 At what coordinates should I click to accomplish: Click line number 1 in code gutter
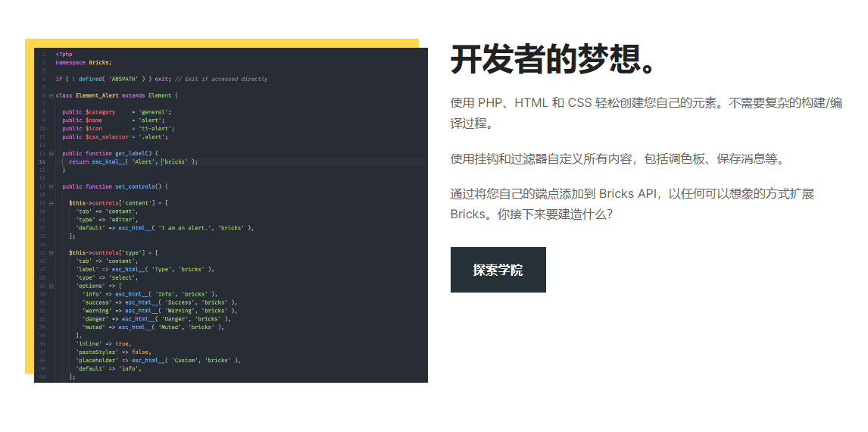tap(44, 55)
